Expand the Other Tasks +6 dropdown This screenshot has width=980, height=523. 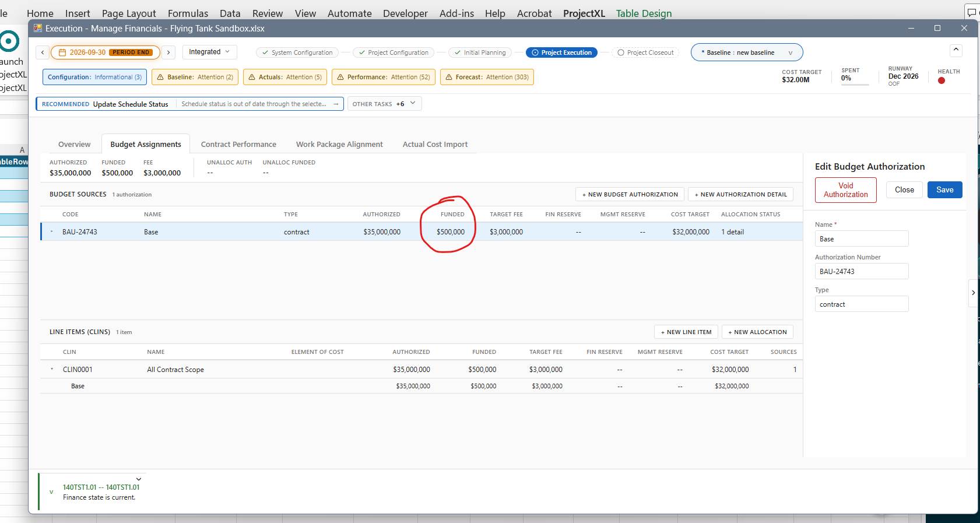coord(385,104)
